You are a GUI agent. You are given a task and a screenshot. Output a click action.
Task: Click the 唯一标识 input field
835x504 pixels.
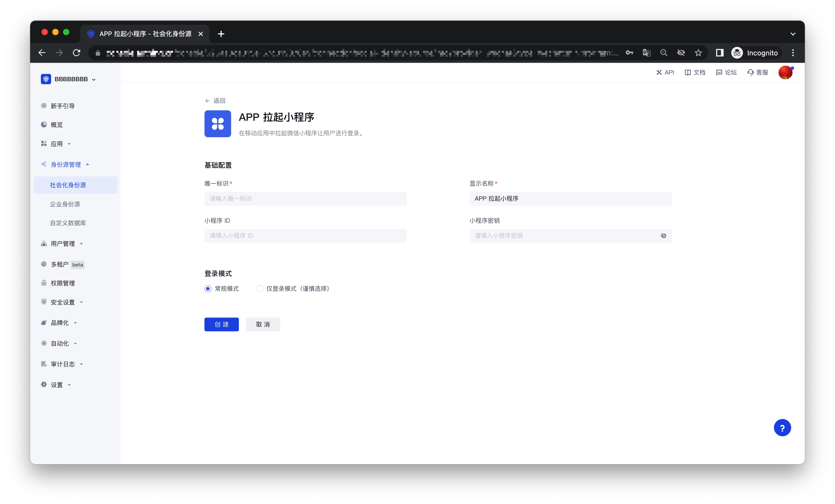click(x=305, y=198)
